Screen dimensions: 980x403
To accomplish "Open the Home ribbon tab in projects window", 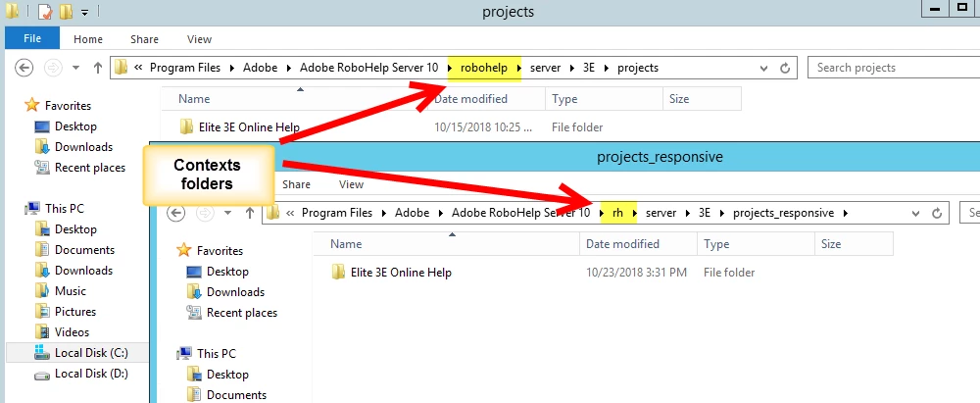I will (x=87, y=39).
